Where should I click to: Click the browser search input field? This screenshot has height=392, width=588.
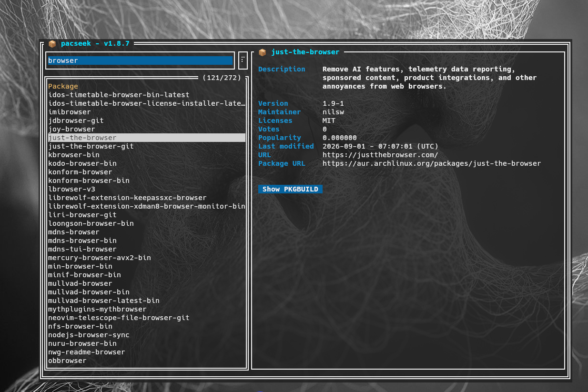click(x=140, y=60)
